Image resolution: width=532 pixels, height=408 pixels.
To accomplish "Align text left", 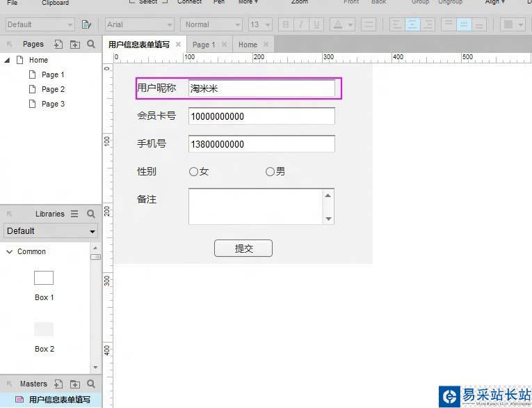I will [397, 24].
